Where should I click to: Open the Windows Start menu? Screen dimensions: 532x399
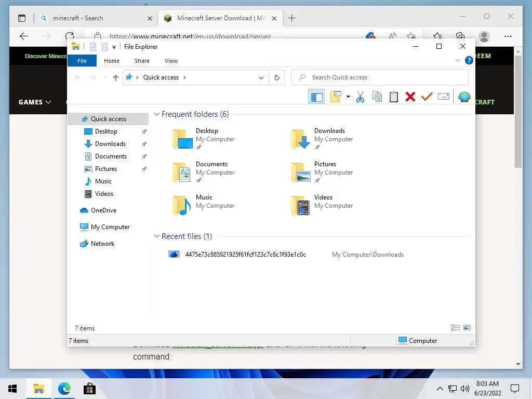(x=12, y=389)
